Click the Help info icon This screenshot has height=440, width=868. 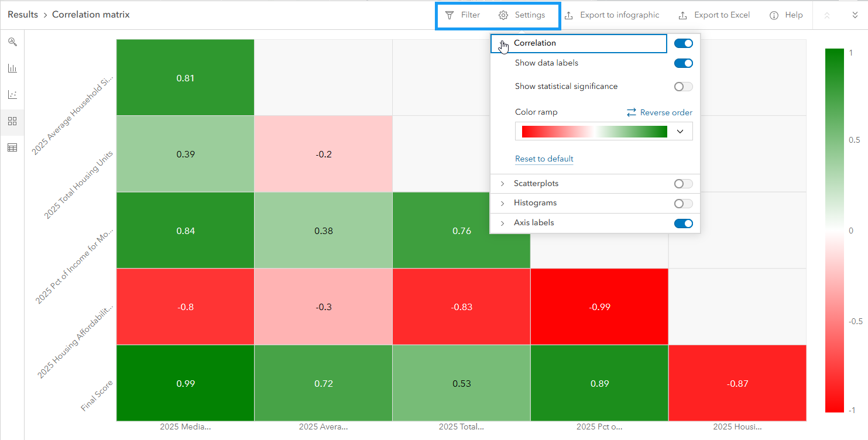(774, 15)
